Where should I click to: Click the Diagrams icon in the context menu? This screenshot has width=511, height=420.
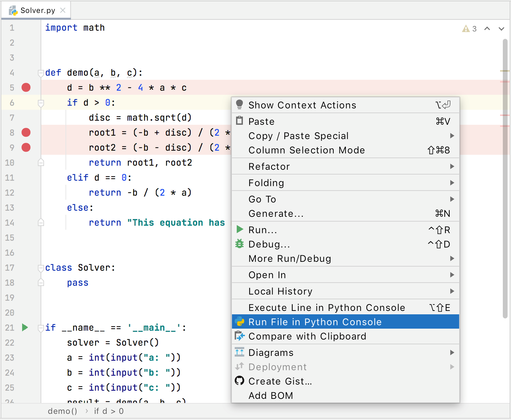pos(239,352)
